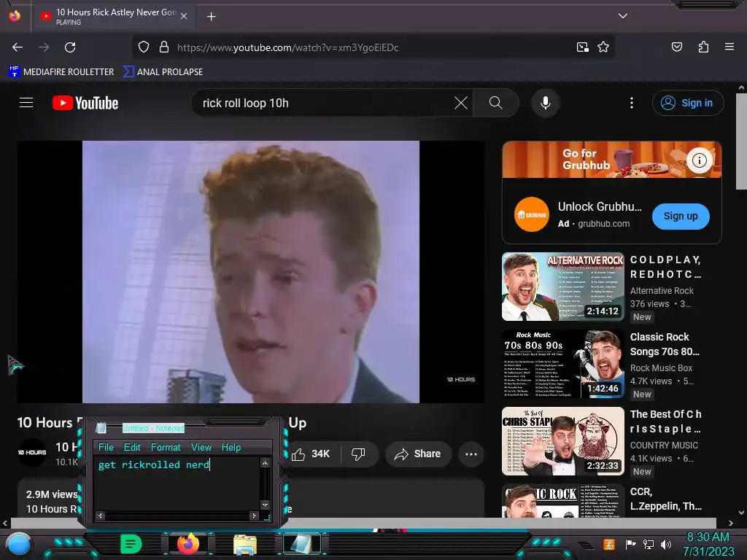Open the Firefox application hamburger menu

[x=729, y=47]
